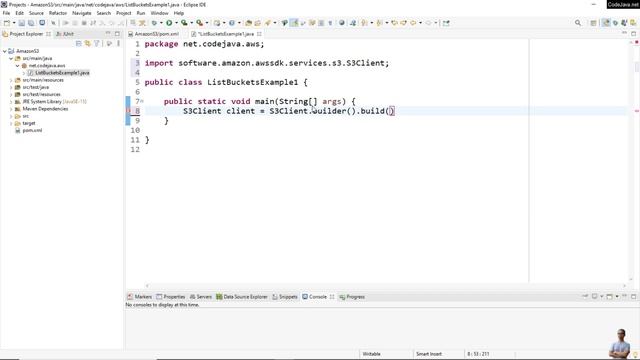This screenshot has width=640, height=360.
Task: Open the Navigate menu
Action: click(82, 13)
